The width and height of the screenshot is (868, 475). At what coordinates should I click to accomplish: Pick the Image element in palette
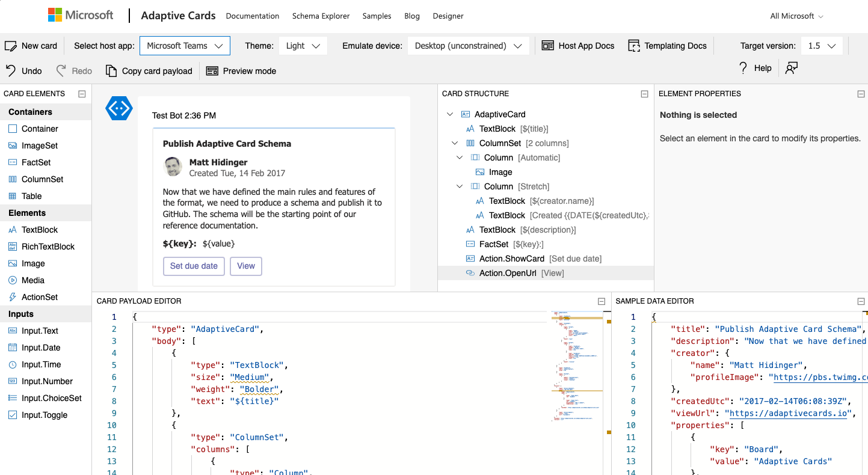pyautogui.click(x=46, y=263)
